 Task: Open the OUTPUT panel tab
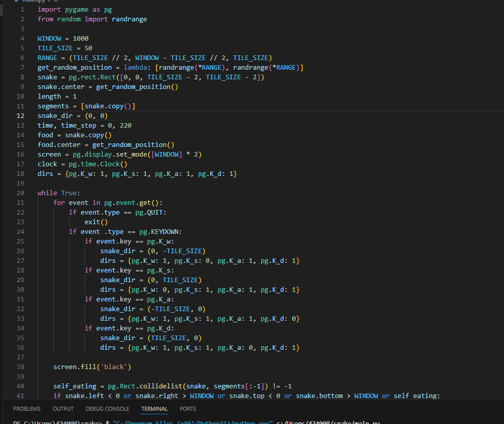[x=63, y=409]
